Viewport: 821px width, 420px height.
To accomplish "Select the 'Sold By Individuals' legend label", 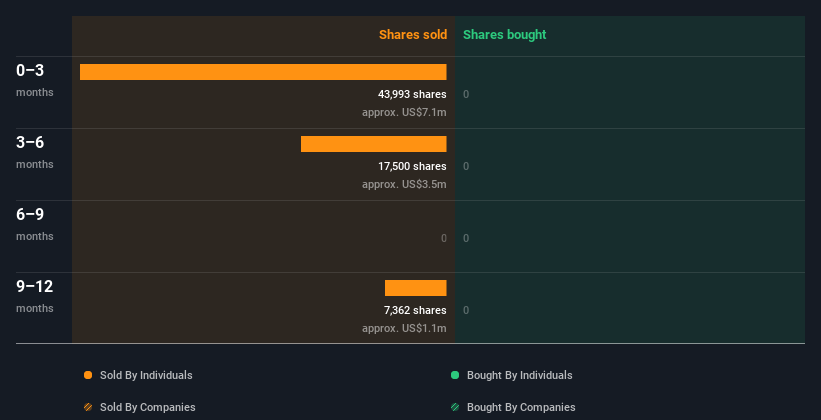I will (x=146, y=375).
